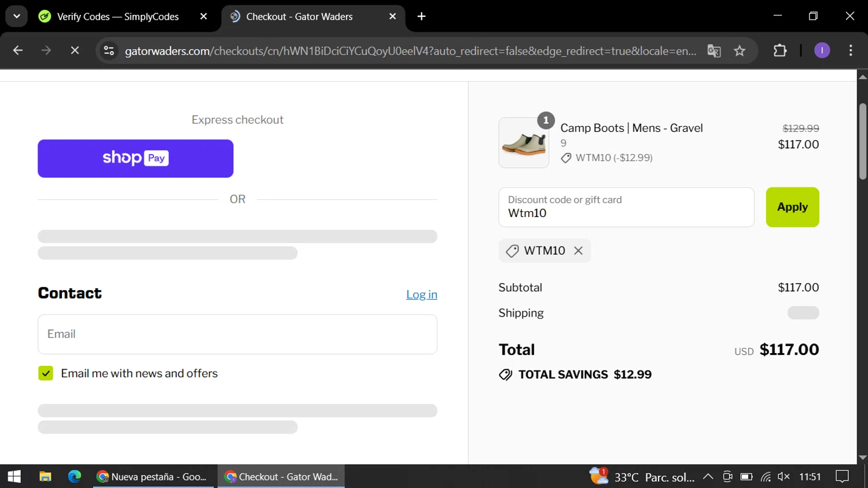Image resolution: width=868 pixels, height=488 pixels.
Task: View site information icon in address bar
Action: pyautogui.click(x=109, y=51)
